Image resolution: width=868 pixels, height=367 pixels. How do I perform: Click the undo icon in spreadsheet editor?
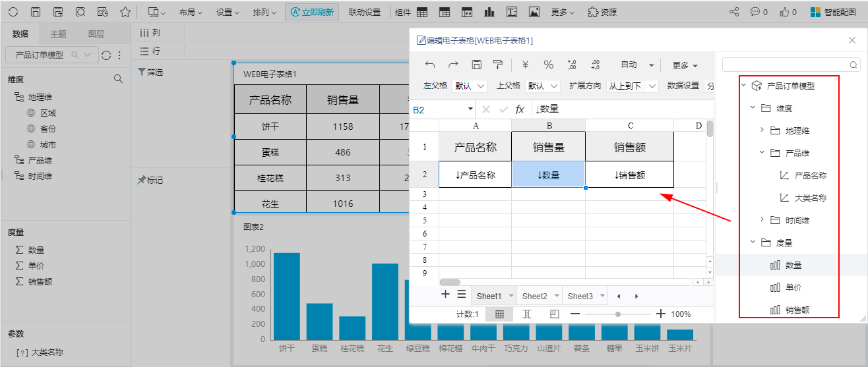(x=430, y=65)
